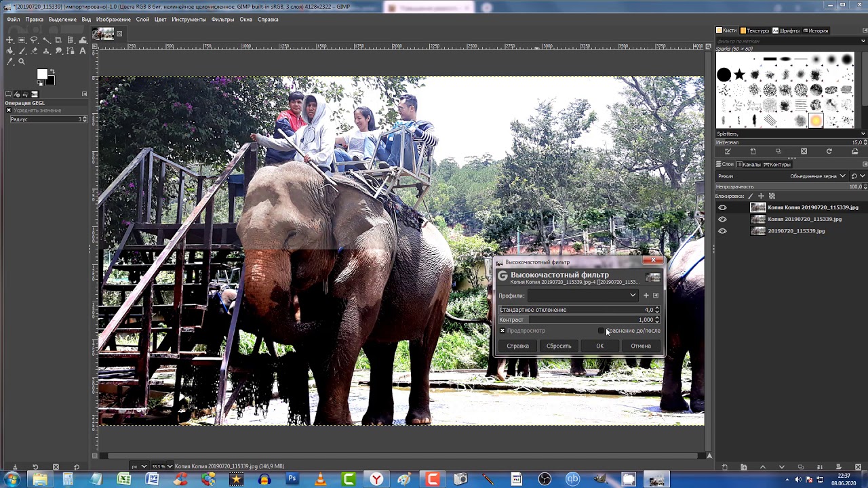Save current filter settings with plus icon
The width and height of the screenshot is (868, 488).
click(x=646, y=296)
